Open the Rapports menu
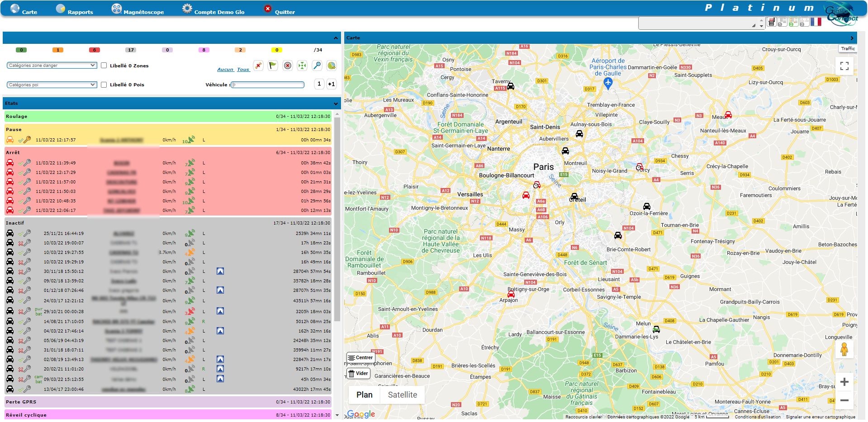Screen dimensions: 868x422 click(x=74, y=9)
